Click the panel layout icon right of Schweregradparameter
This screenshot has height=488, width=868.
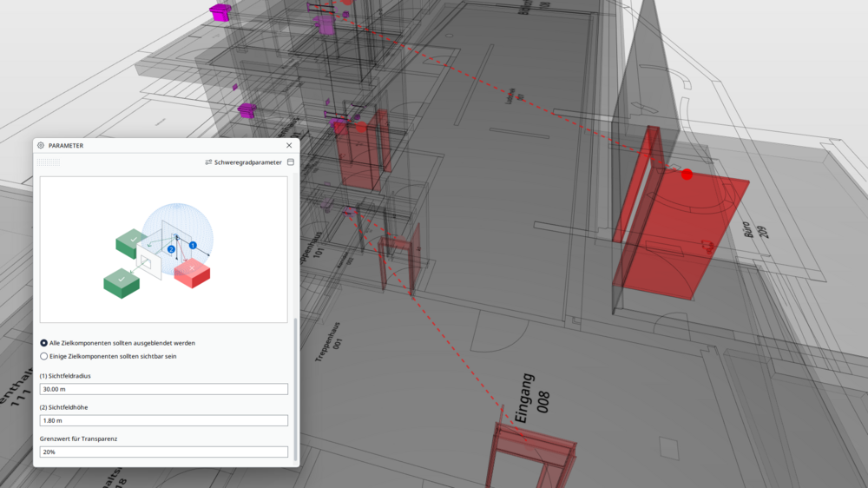[291, 162]
